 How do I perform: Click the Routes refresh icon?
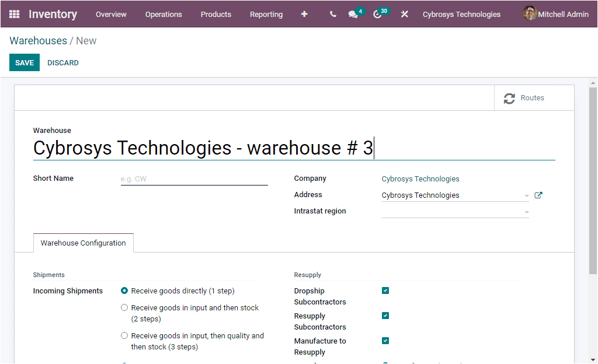[509, 98]
